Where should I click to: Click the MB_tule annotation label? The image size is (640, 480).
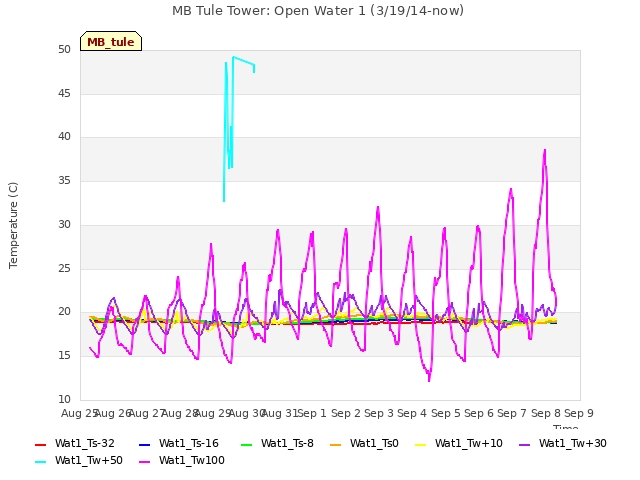pyautogui.click(x=111, y=41)
